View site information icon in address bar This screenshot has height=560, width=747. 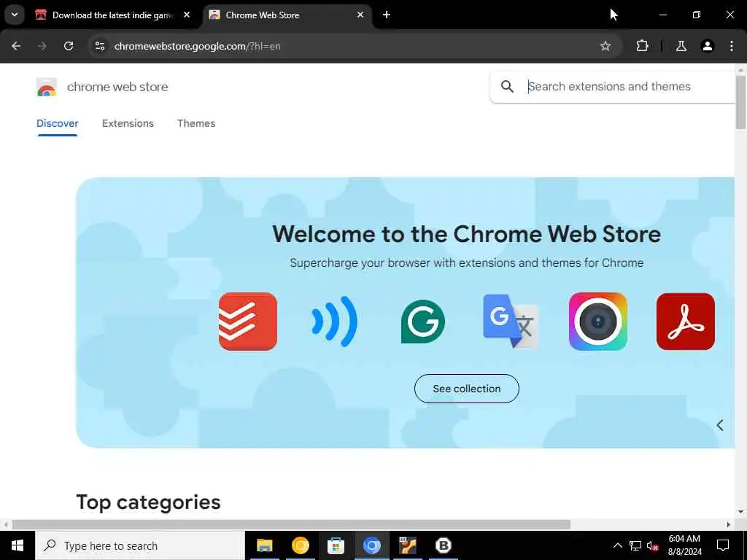(99, 46)
